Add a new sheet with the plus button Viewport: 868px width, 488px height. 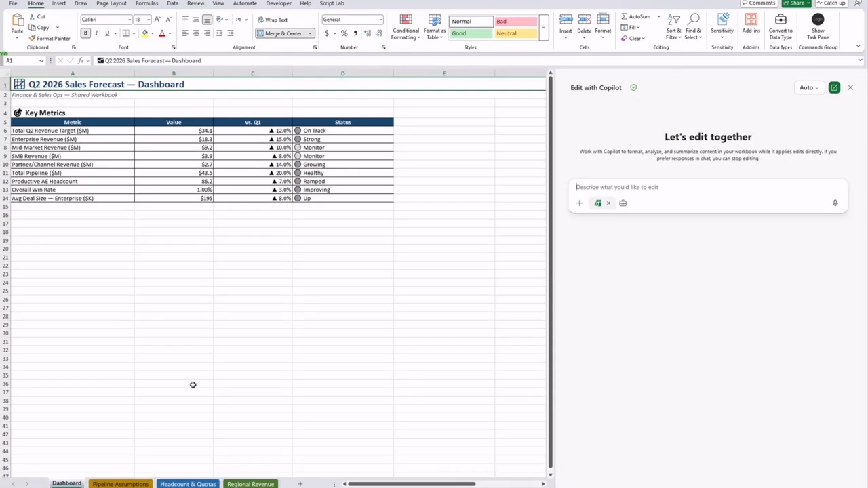pyautogui.click(x=300, y=483)
